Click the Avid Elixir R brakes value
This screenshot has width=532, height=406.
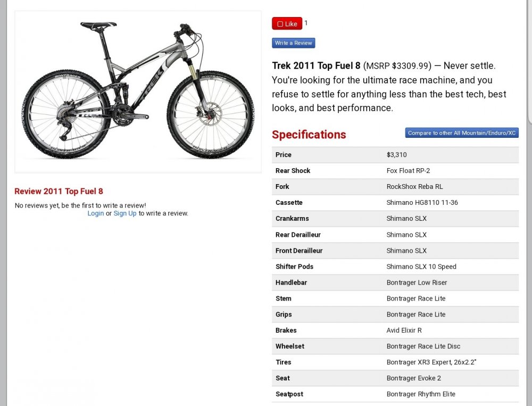click(x=404, y=330)
